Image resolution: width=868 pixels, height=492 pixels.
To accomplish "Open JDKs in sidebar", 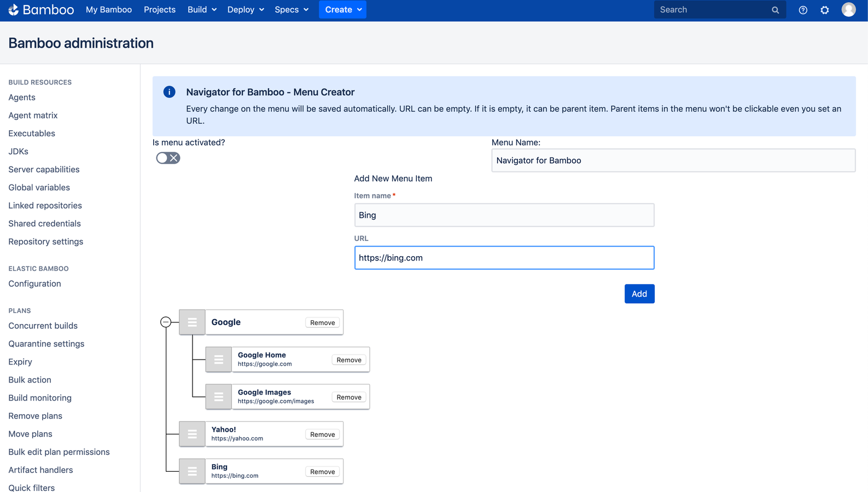I will coord(18,152).
